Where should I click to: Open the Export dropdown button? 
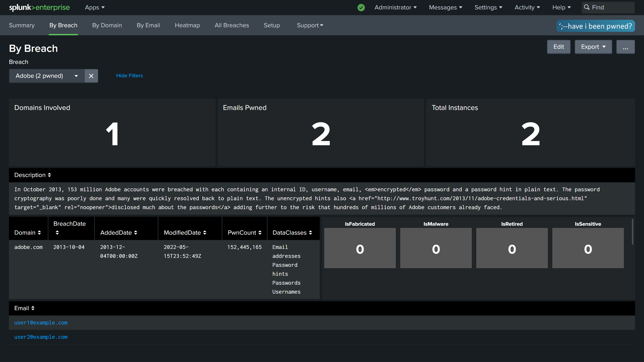pos(593,47)
